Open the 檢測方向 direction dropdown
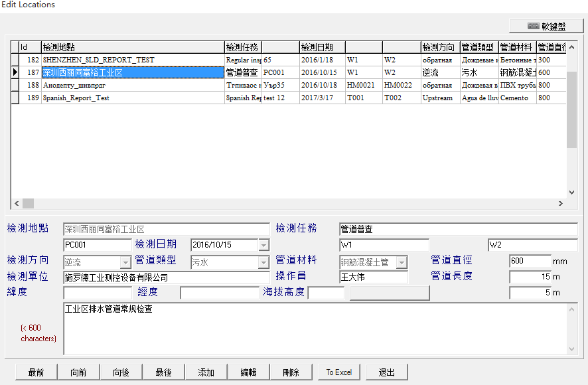This screenshot has width=588, height=385. click(125, 263)
